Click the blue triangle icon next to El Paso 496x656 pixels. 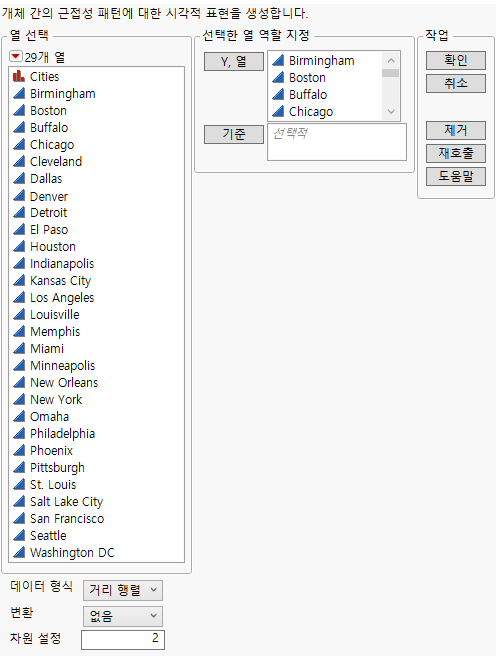coord(19,229)
